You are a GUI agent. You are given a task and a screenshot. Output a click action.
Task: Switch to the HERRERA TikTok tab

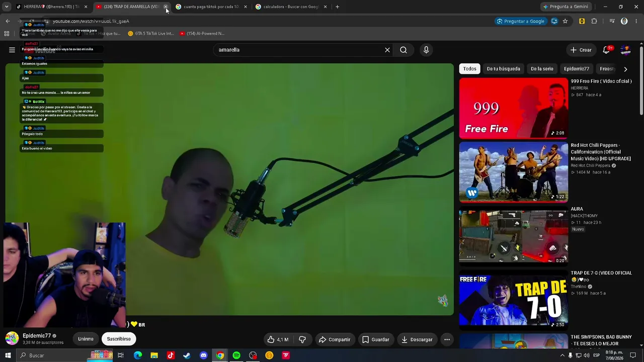click(x=52, y=7)
